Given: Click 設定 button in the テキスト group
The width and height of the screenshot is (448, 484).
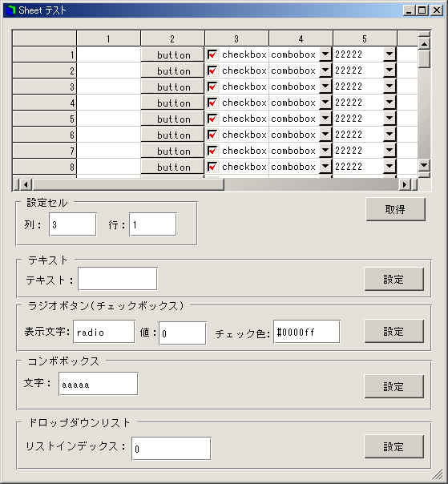Looking at the screenshot, I should point(394,280).
